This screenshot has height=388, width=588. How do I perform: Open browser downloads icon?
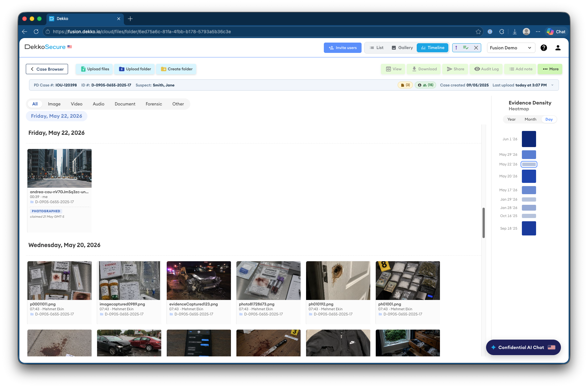pos(515,32)
